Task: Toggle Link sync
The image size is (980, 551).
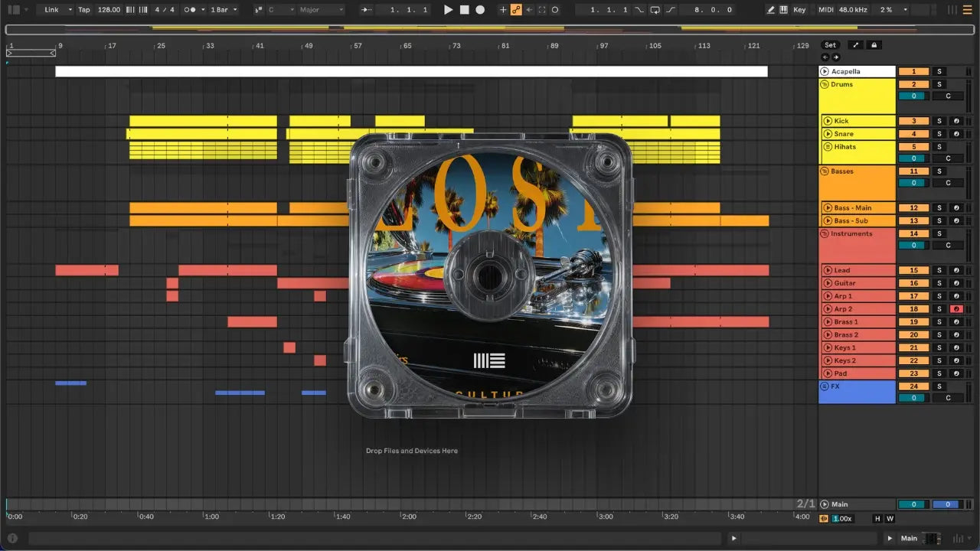Action: point(51,10)
